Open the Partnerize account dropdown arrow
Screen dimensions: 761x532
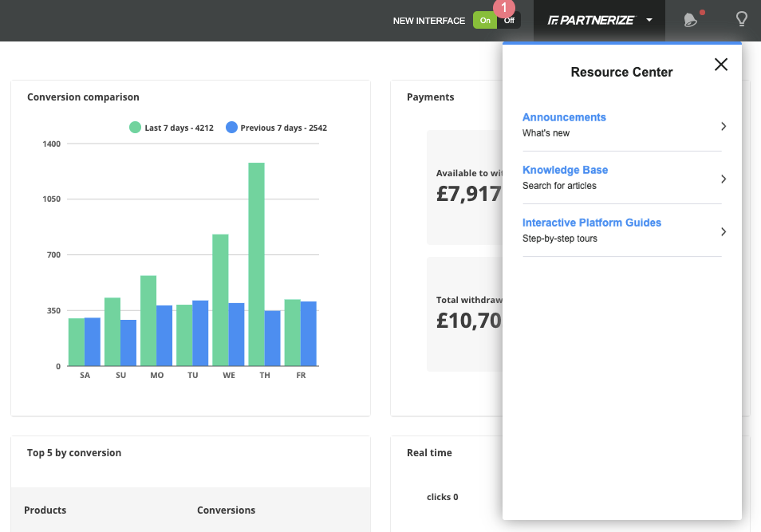point(649,20)
